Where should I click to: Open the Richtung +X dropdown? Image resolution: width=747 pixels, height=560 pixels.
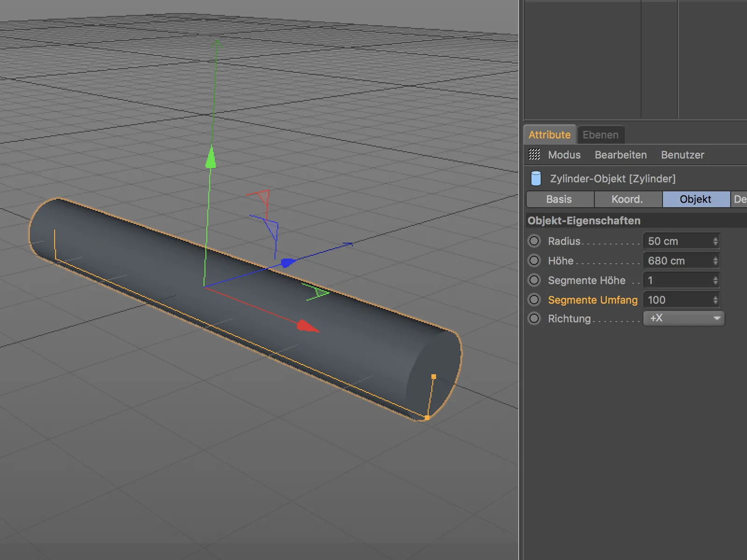[x=684, y=318]
